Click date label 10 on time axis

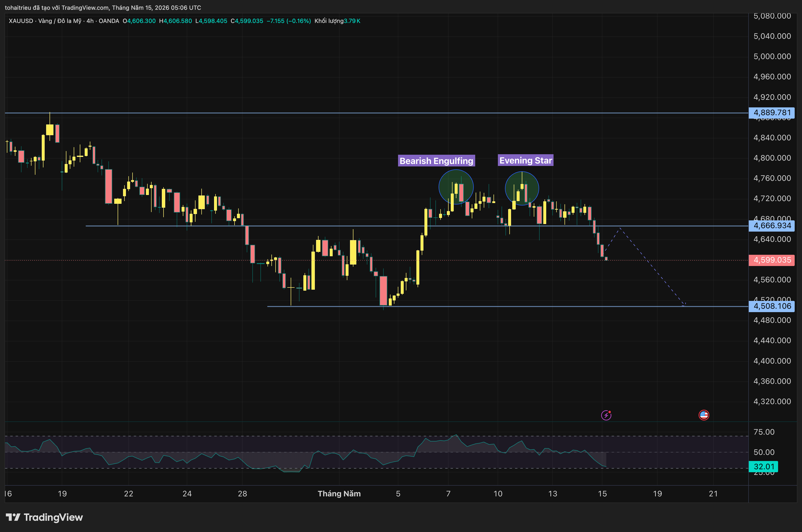(498, 494)
